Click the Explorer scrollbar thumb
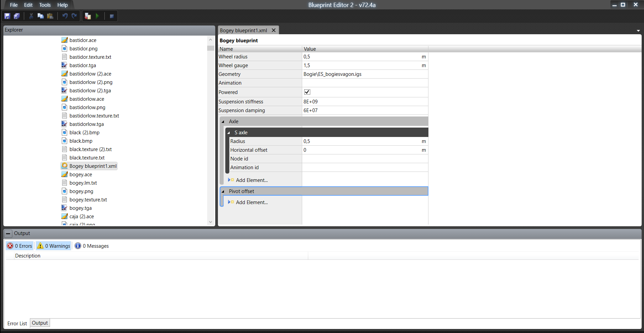 [x=211, y=48]
